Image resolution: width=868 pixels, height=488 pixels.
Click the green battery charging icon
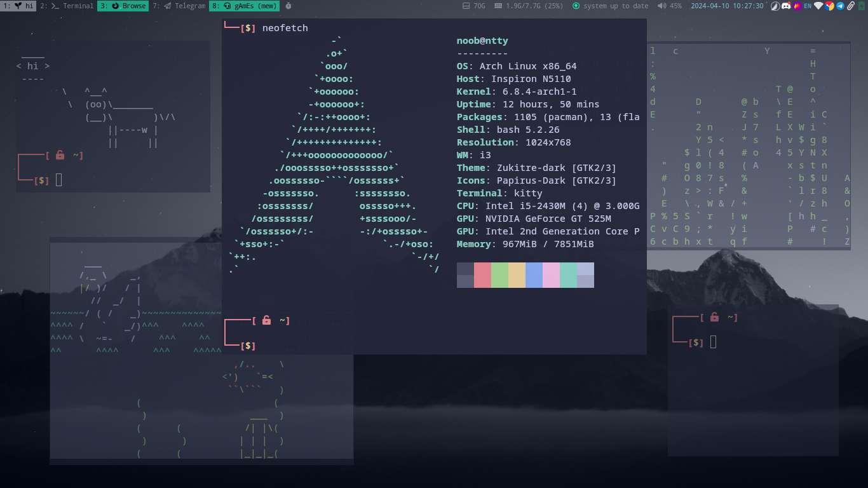[x=862, y=6]
